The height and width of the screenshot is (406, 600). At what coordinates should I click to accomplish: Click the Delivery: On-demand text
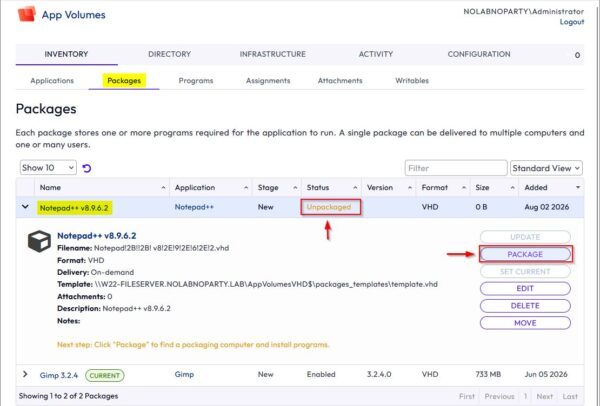click(95, 272)
